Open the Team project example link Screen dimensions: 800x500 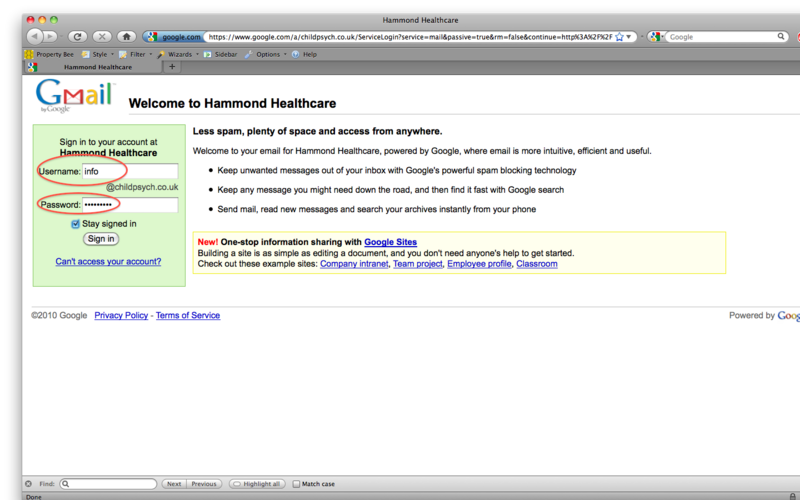click(x=417, y=264)
